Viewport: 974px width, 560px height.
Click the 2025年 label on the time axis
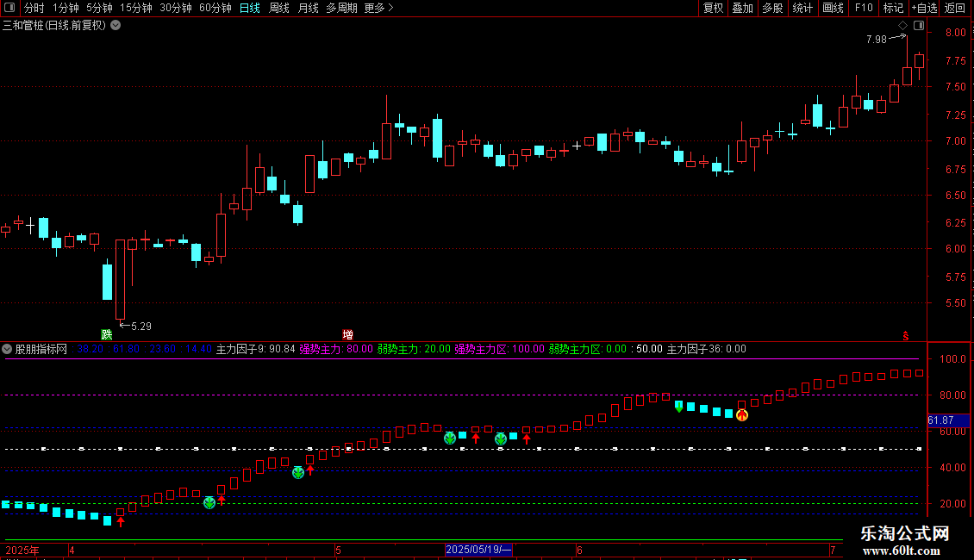click(x=22, y=550)
